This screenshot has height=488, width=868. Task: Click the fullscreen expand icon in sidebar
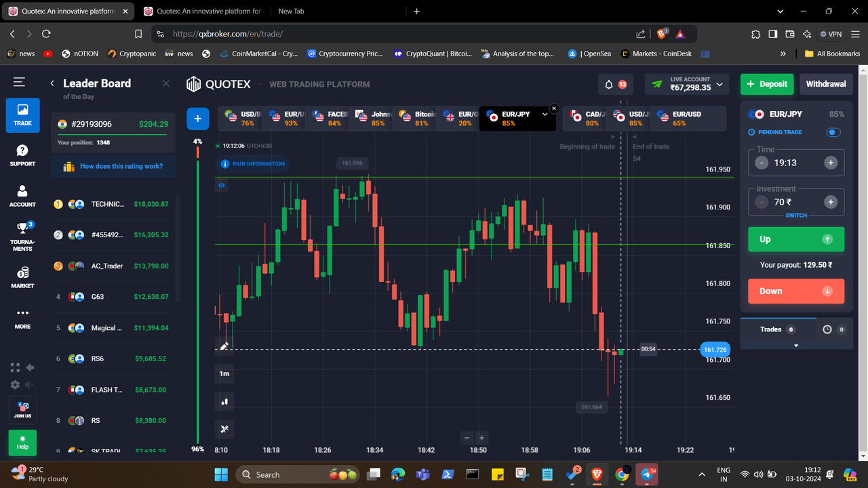(15, 367)
